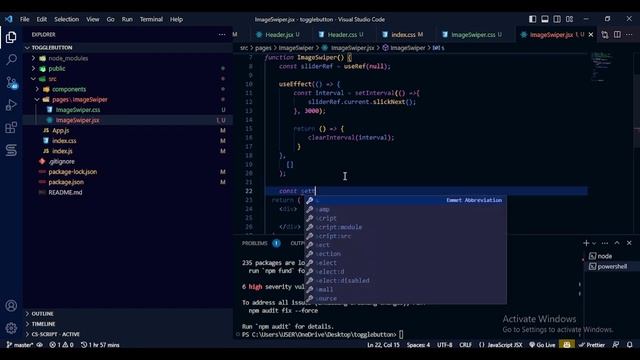The height and width of the screenshot is (360, 640).
Task: Collapse the pages\ImageSwiper folder
Action: 80,100
